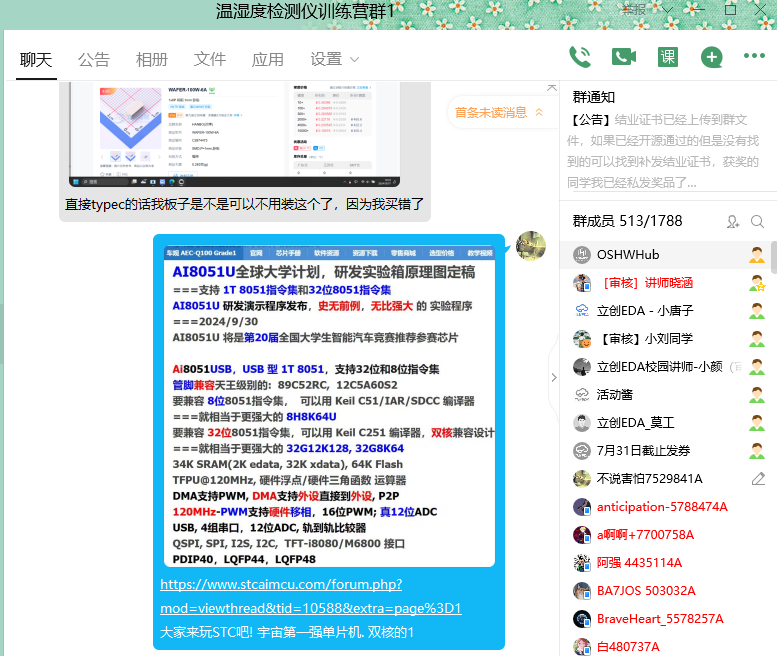Click admin badge next to 立创EDA_莫工
The width and height of the screenshot is (777, 656).
[757, 423]
